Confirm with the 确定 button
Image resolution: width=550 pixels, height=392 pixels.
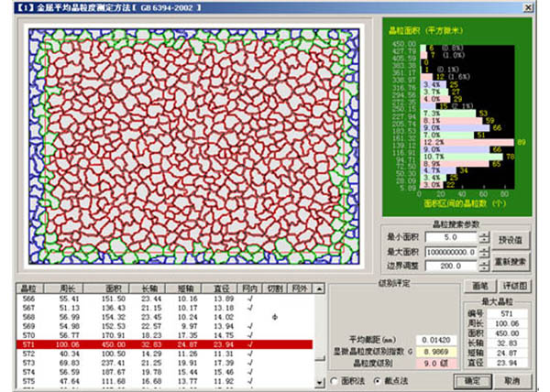point(473,380)
